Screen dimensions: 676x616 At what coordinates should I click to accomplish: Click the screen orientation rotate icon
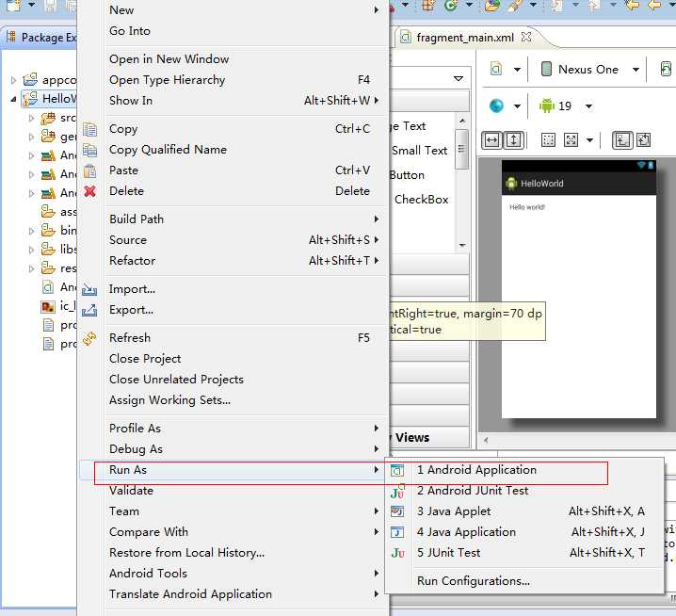[667, 69]
